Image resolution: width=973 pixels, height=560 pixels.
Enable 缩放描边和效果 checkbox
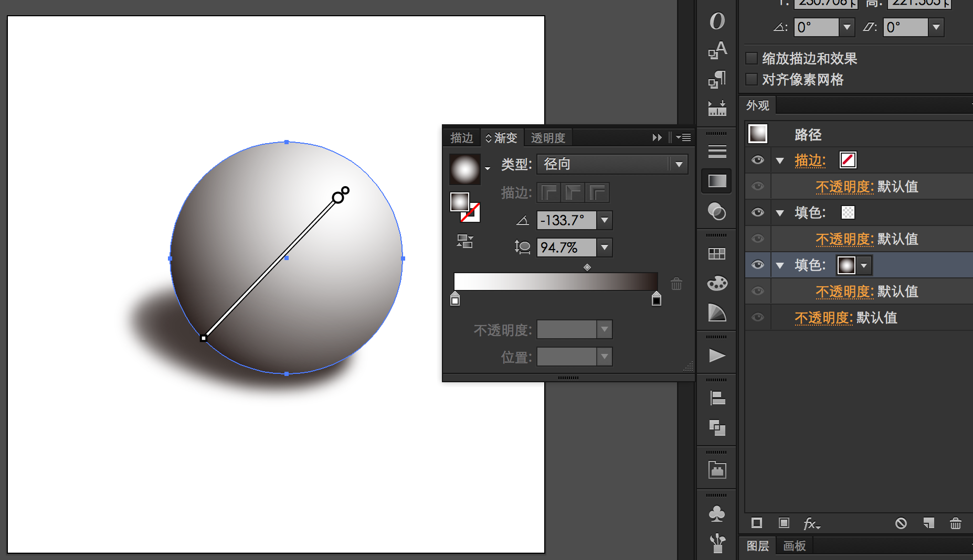pos(752,58)
